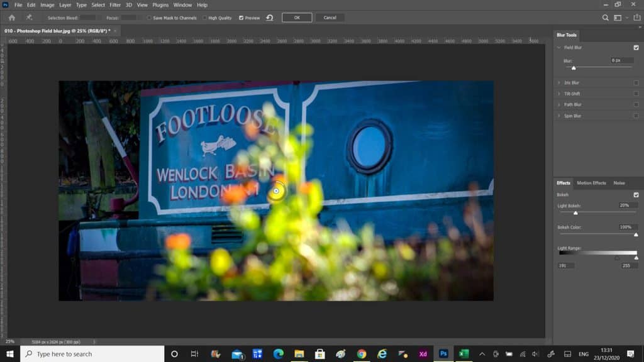Viewport: 644px width, 362px height.
Task: Disable the Preview checkbox
Action: point(241,18)
